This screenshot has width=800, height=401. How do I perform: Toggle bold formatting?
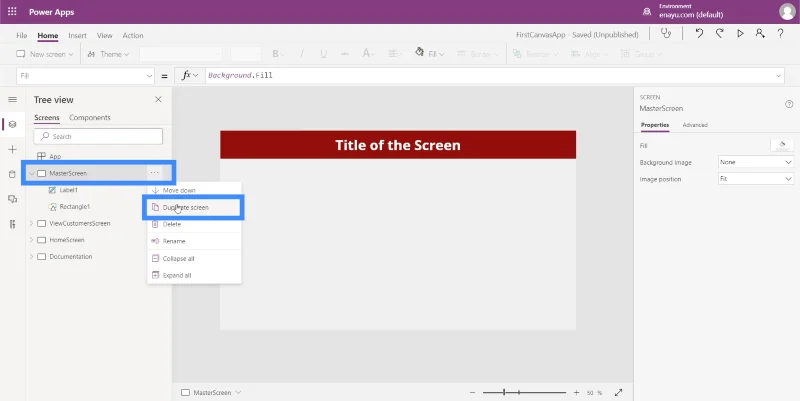(276, 54)
